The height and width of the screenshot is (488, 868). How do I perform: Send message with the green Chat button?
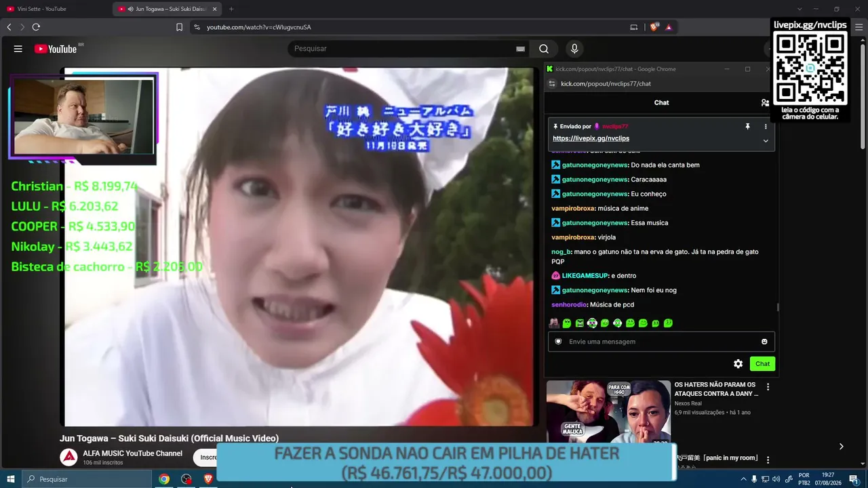pos(762,364)
